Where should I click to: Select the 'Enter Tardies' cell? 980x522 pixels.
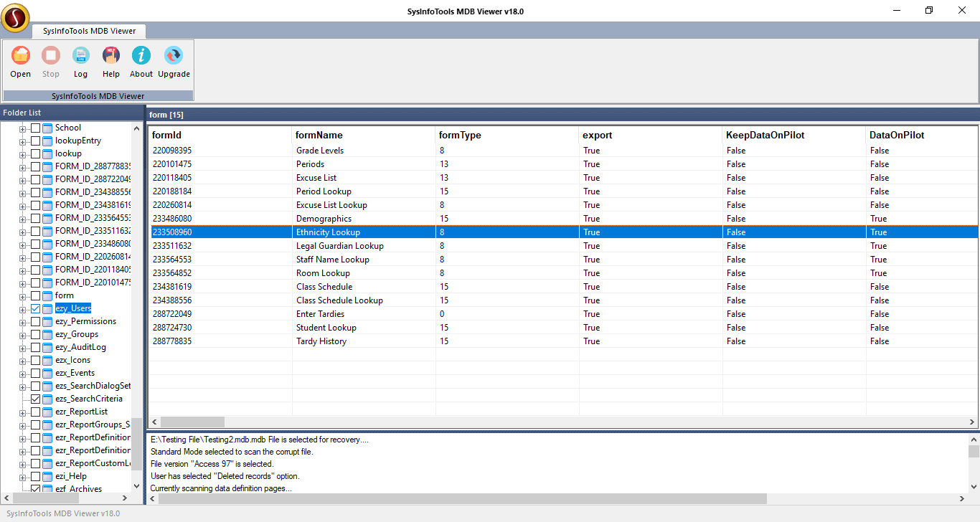coord(320,314)
